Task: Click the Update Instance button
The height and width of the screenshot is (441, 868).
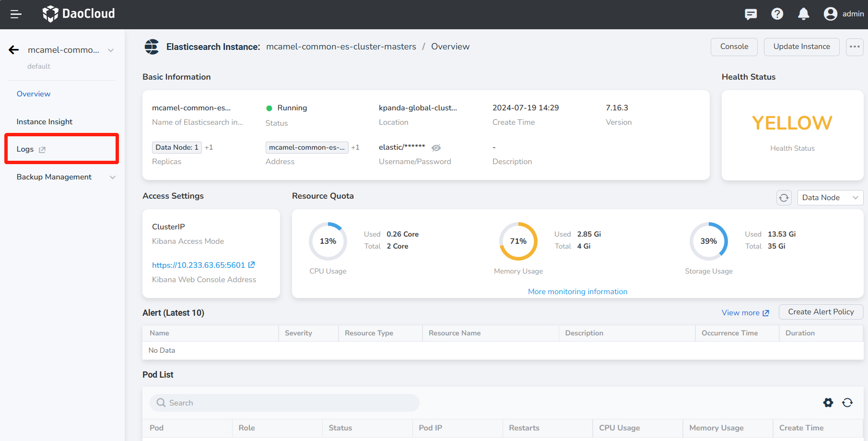Action: pyautogui.click(x=801, y=47)
